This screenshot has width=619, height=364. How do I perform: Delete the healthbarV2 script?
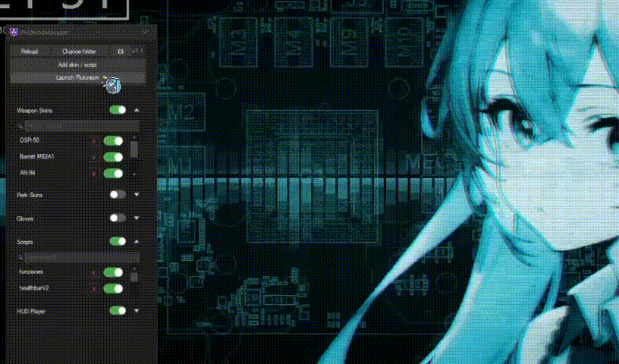(x=93, y=289)
